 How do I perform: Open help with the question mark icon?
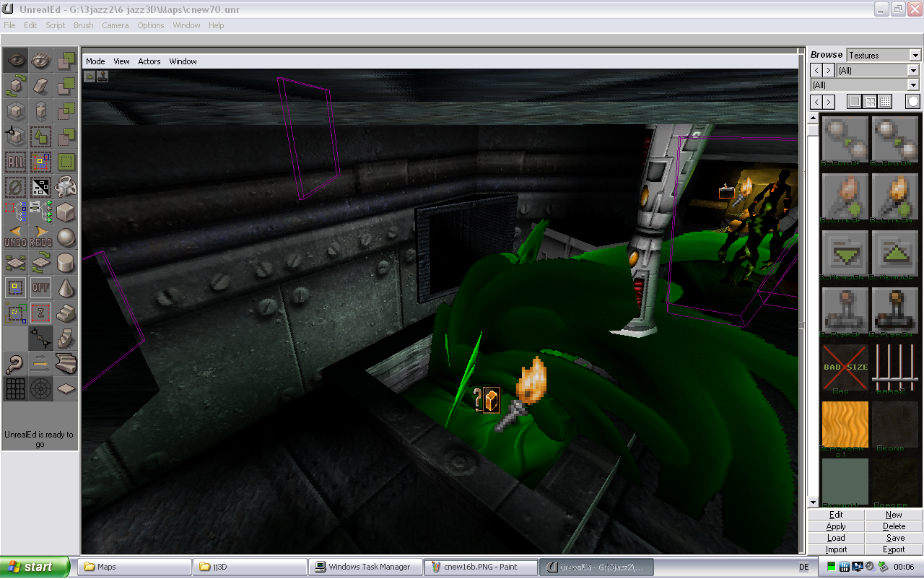coord(16,364)
